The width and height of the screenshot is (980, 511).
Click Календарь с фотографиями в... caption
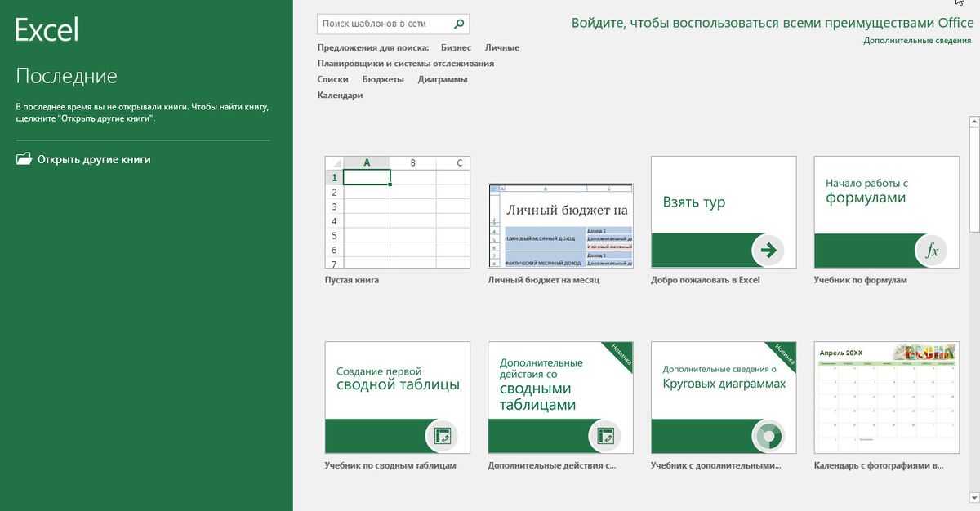pos(880,466)
